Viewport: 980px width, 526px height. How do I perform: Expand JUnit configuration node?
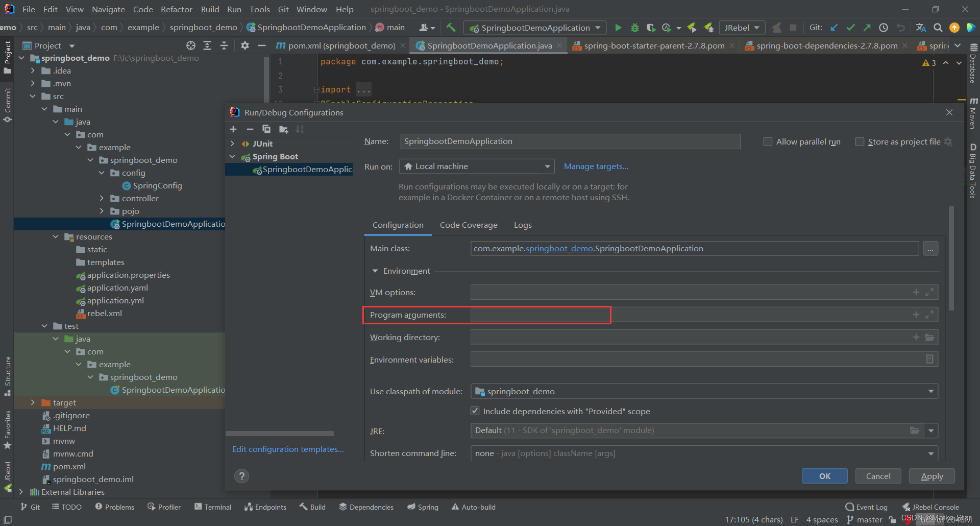[233, 144]
